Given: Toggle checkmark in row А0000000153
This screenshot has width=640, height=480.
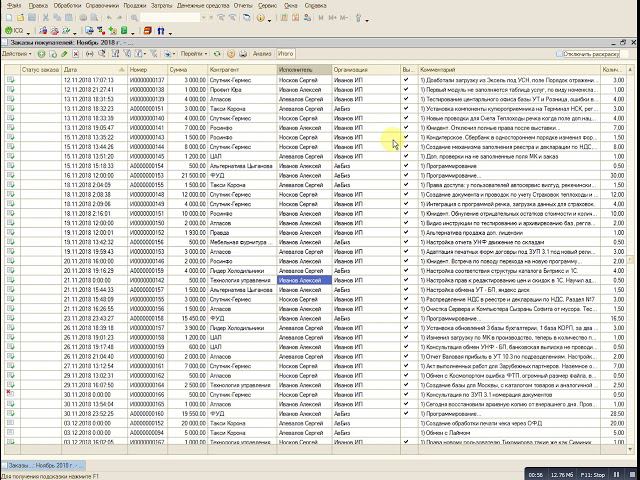Looking at the screenshot, I should pos(406,175).
